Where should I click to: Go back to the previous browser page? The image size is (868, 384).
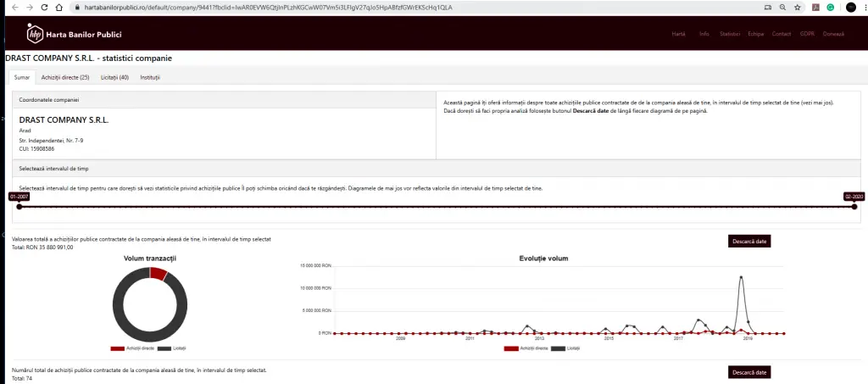pyautogui.click(x=14, y=8)
